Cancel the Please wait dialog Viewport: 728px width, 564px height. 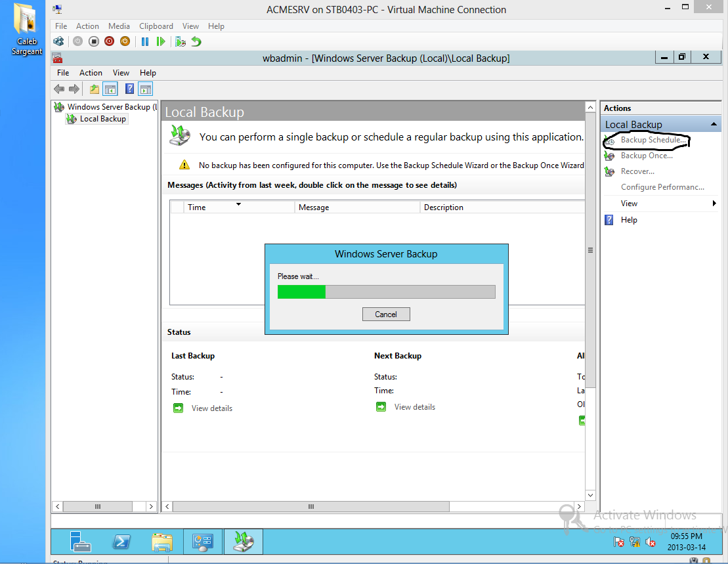click(x=386, y=315)
